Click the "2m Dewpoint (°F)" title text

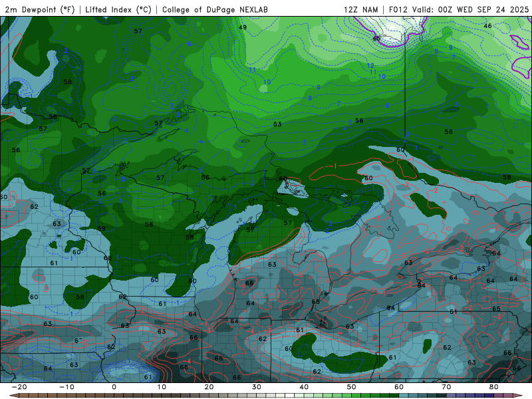(39, 9)
